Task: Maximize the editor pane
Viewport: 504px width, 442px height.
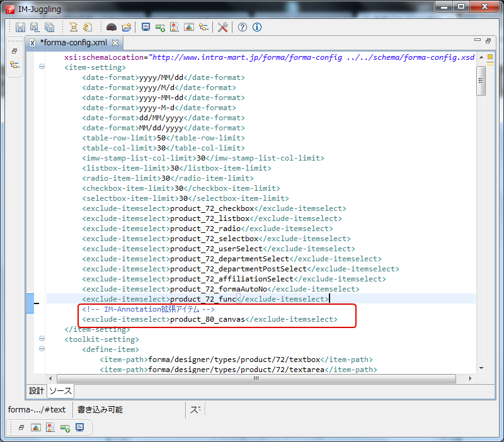Action: (488, 41)
